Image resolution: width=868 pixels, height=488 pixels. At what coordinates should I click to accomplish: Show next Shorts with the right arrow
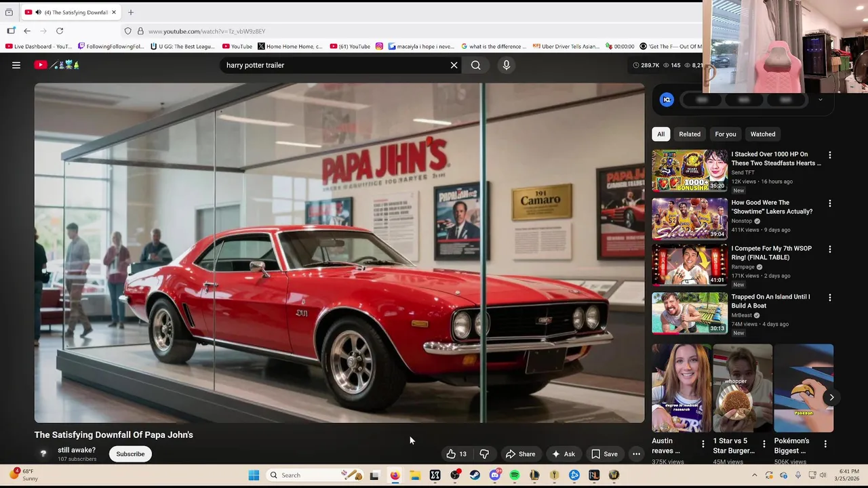point(831,397)
